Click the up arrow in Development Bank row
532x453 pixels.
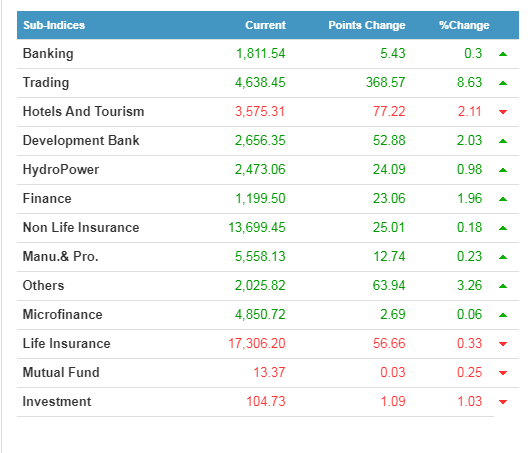point(503,141)
